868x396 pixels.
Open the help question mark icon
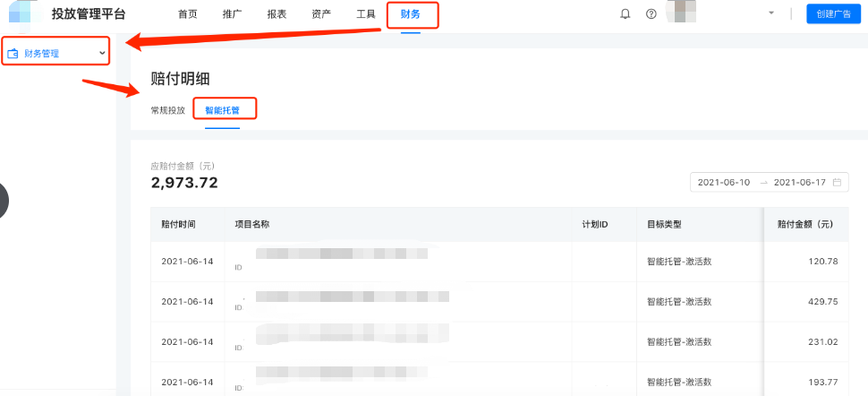point(651,14)
